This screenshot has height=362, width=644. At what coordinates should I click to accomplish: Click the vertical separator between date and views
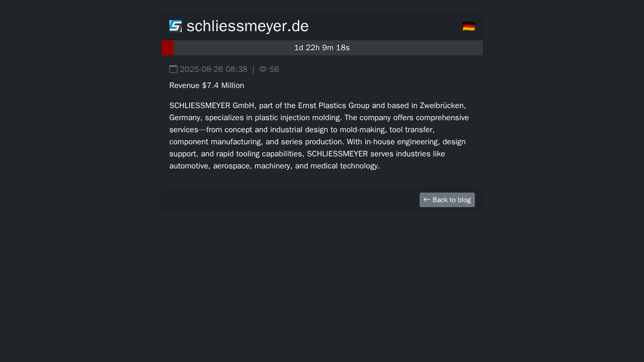click(253, 69)
